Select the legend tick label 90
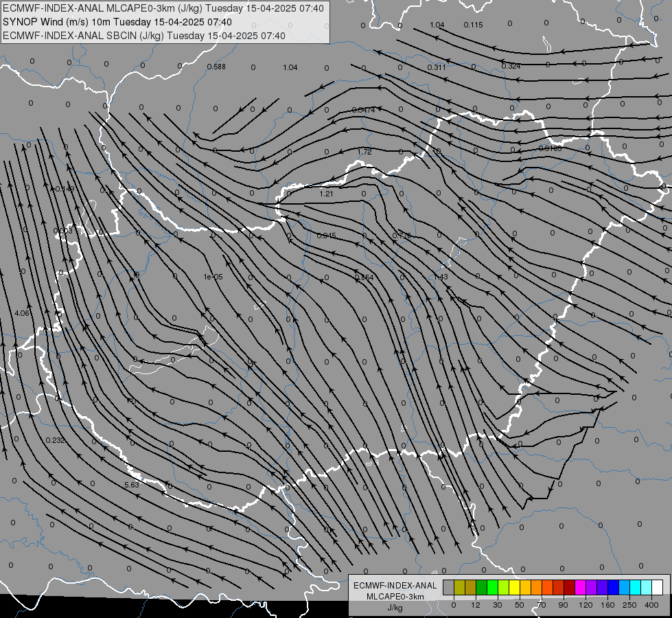Screen dimensions: 672x618 point(563,605)
